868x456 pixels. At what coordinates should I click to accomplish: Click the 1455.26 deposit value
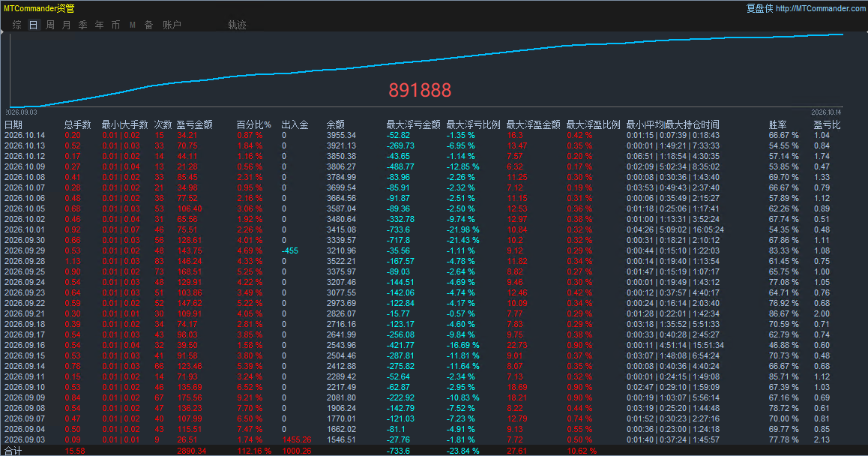click(x=297, y=440)
